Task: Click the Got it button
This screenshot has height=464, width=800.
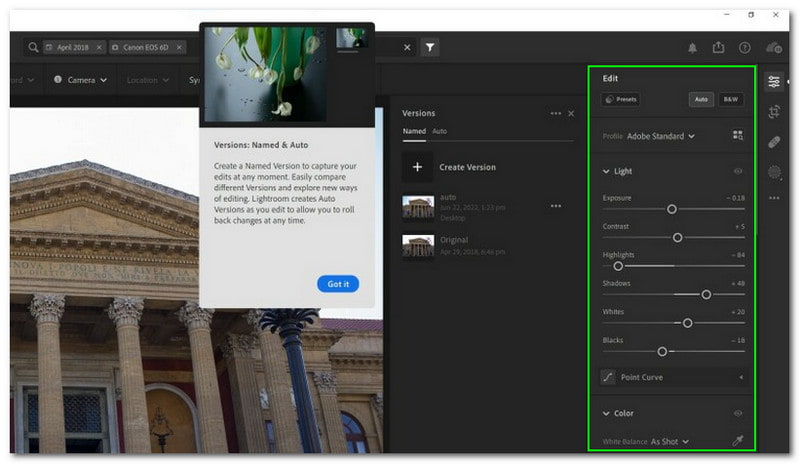Action: coord(338,284)
